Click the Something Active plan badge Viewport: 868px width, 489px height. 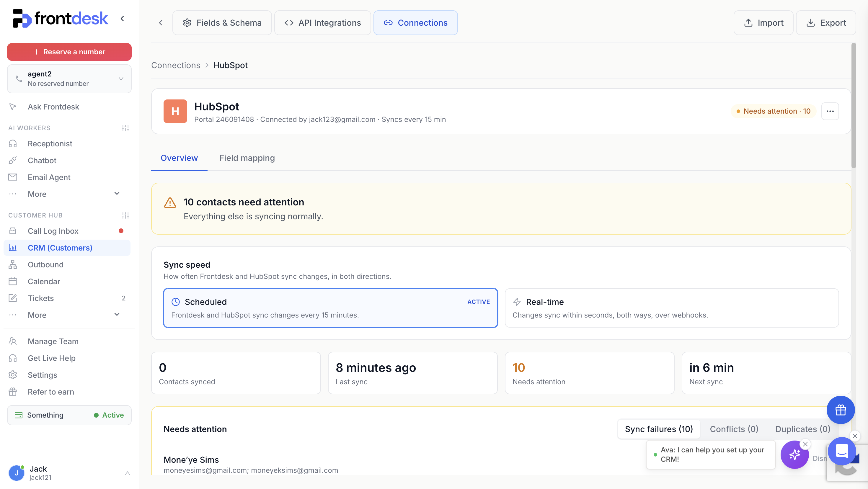coord(69,415)
